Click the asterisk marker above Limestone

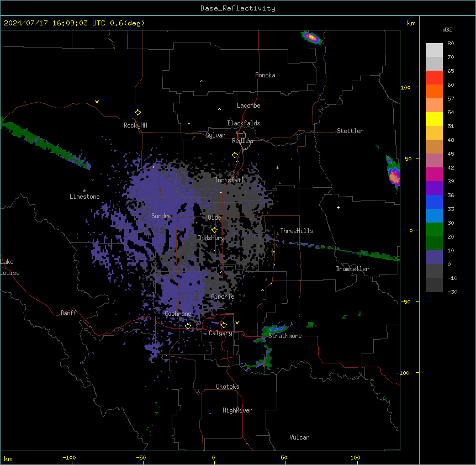pyautogui.click(x=84, y=191)
